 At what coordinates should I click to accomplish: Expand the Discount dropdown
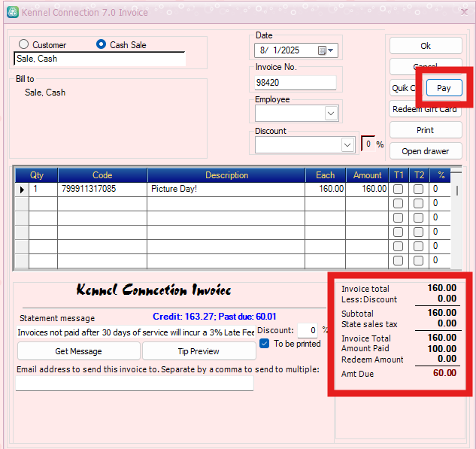click(x=347, y=145)
